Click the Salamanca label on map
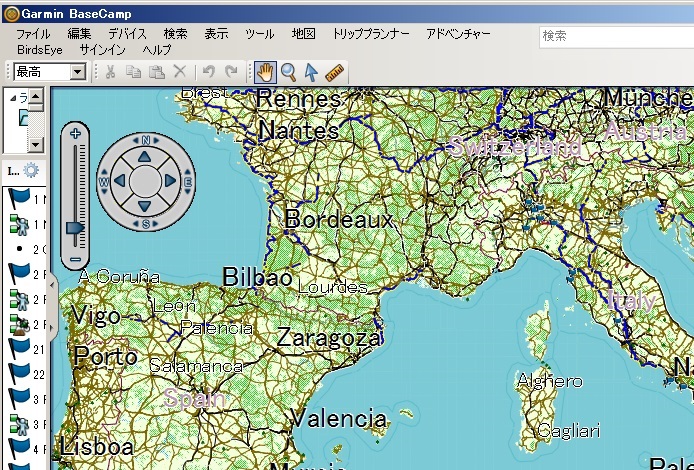The image size is (694, 470). (x=197, y=366)
